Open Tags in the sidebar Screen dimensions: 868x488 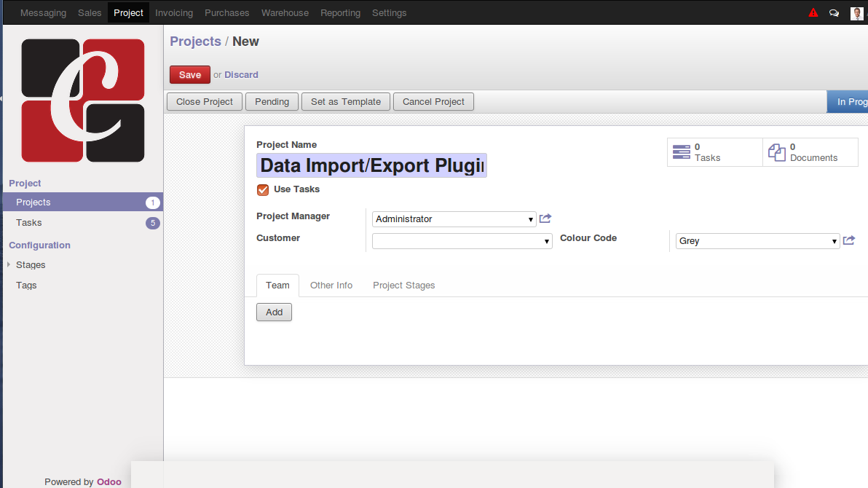[26, 286]
